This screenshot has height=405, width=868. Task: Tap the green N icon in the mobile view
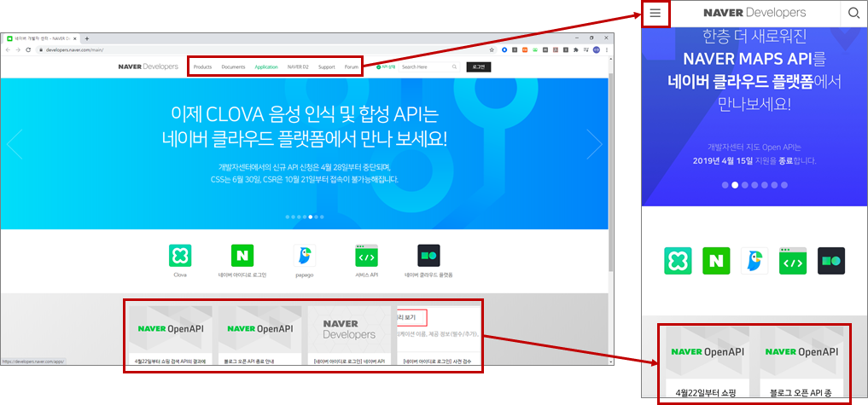tap(716, 261)
